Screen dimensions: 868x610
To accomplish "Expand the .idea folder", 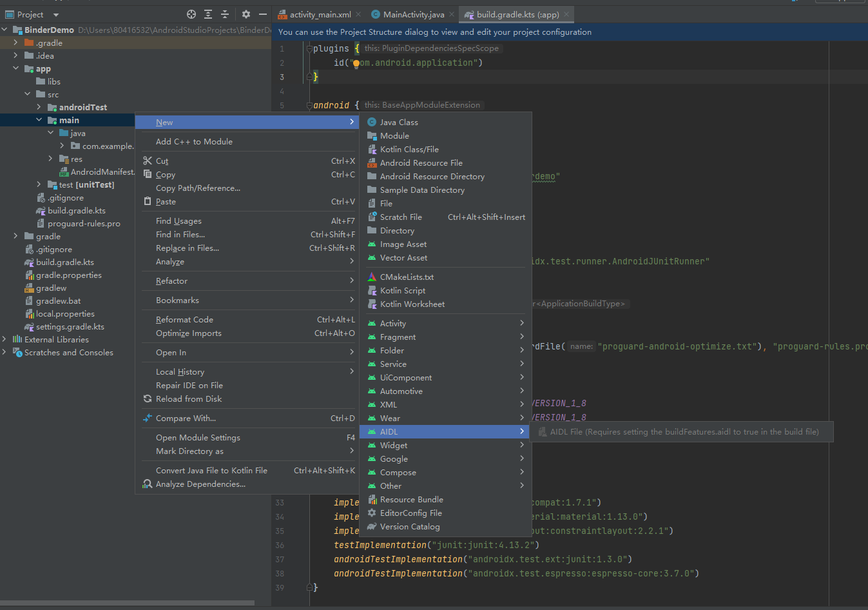I will (x=16, y=55).
